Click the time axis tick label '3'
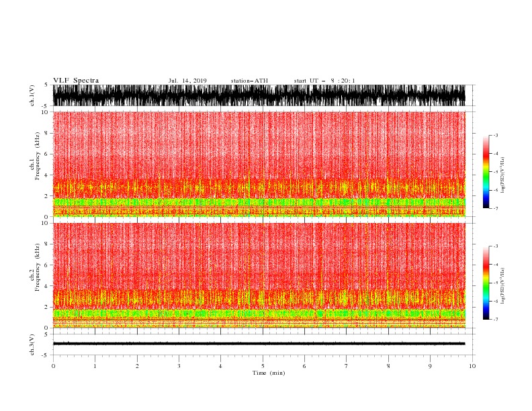532x411 pixels. click(x=179, y=366)
